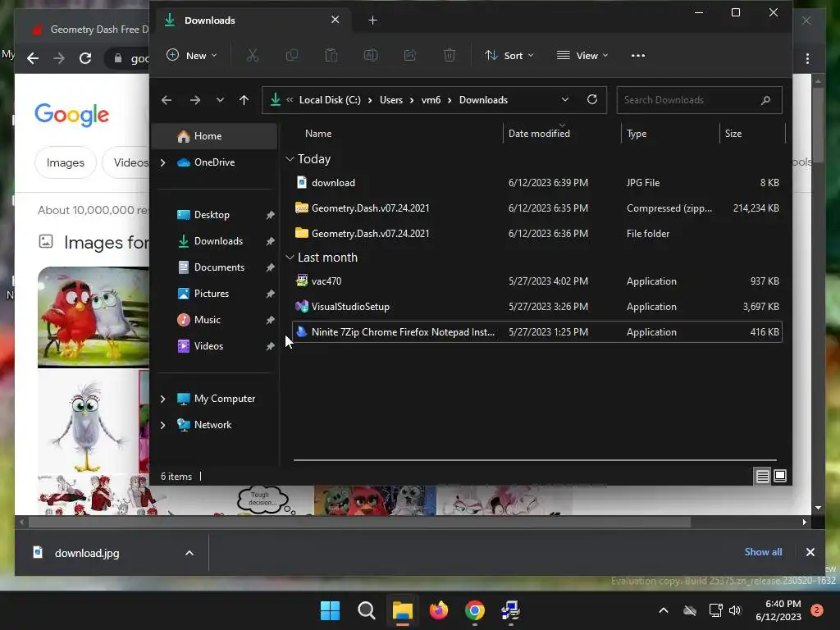Go forward with Explorer forward arrow
The image size is (840, 630).
click(x=195, y=100)
